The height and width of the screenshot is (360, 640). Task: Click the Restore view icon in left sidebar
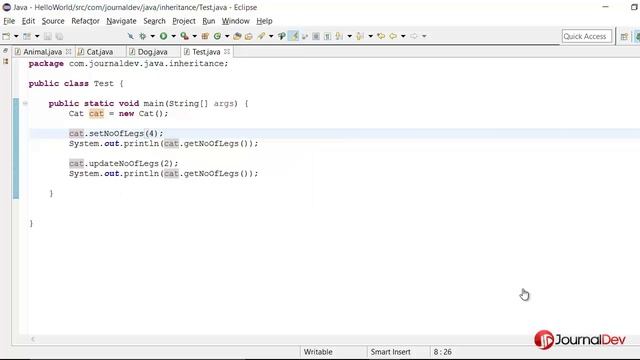5,51
